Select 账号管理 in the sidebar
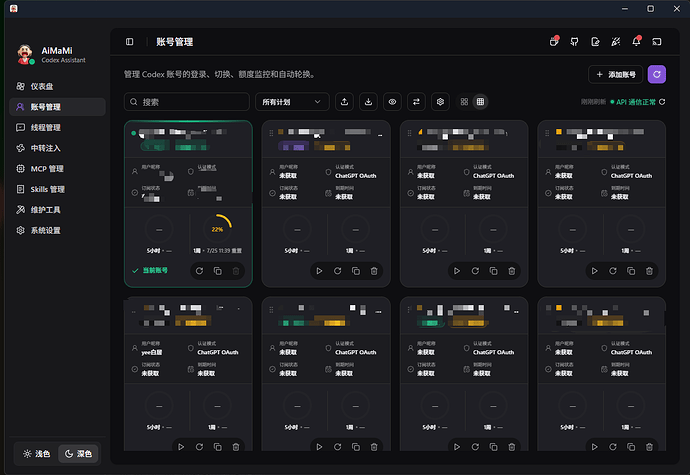This screenshot has width=690, height=475. 57,107
